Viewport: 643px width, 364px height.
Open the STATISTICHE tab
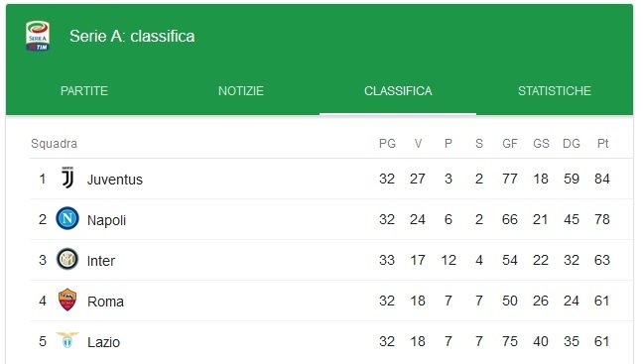pyautogui.click(x=555, y=91)
